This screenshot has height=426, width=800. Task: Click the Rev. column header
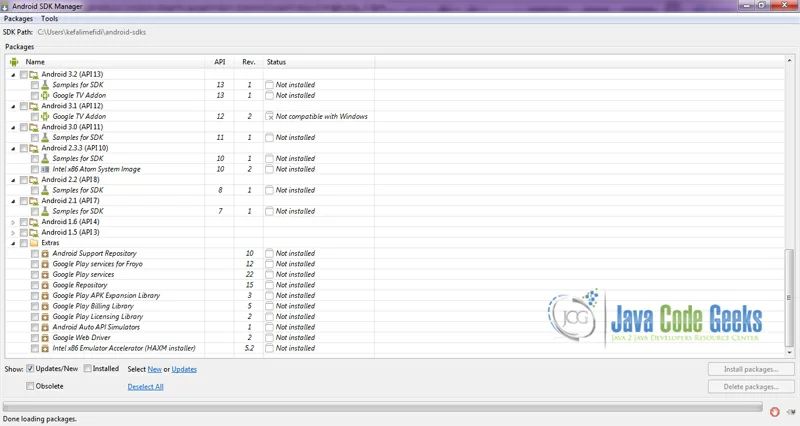[248, 62]
